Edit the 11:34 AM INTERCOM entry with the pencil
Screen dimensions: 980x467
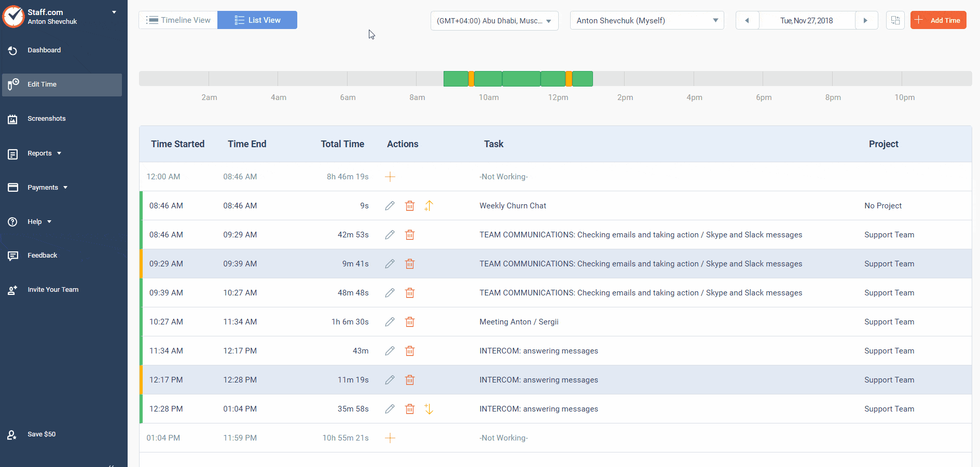coord(390,351)
